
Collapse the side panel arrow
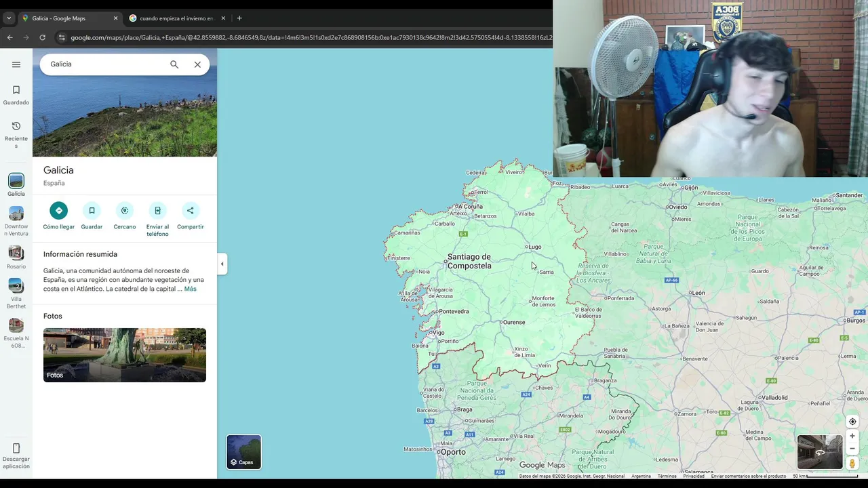pos(222,264)
